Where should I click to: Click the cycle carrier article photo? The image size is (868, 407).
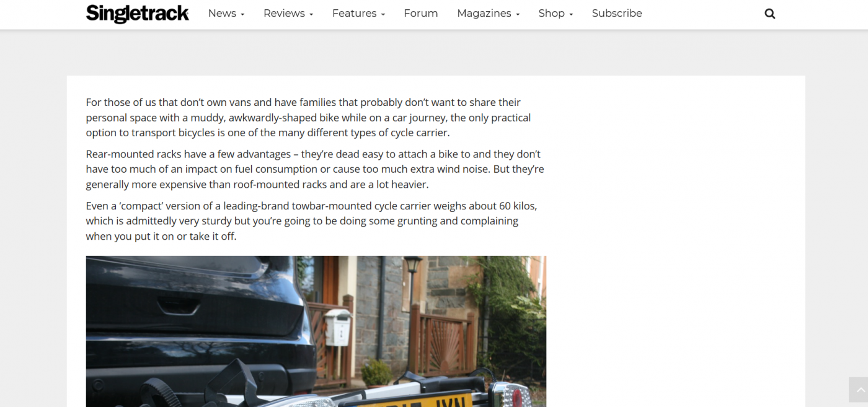pos(316,331)
